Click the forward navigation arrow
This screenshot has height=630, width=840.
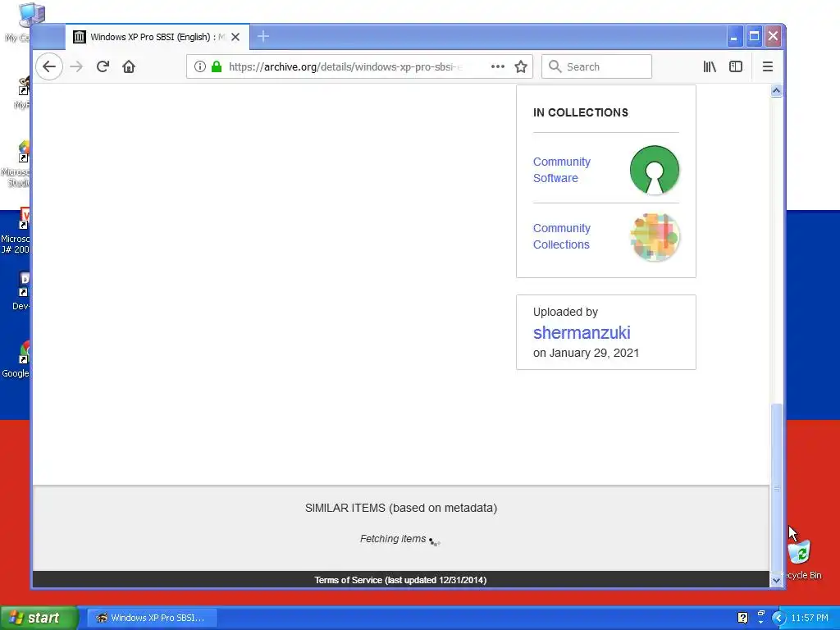pyautogui.click(x=76, y=66)
